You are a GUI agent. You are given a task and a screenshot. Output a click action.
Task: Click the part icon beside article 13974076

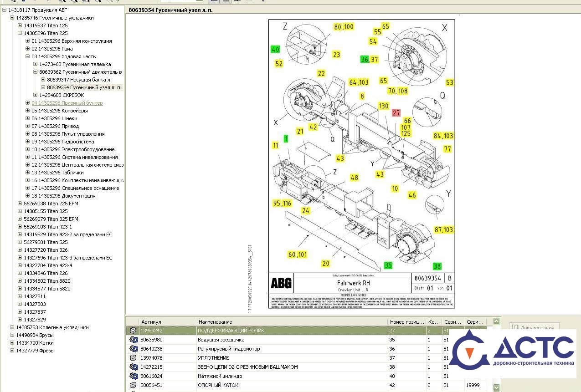coord(133,358)
